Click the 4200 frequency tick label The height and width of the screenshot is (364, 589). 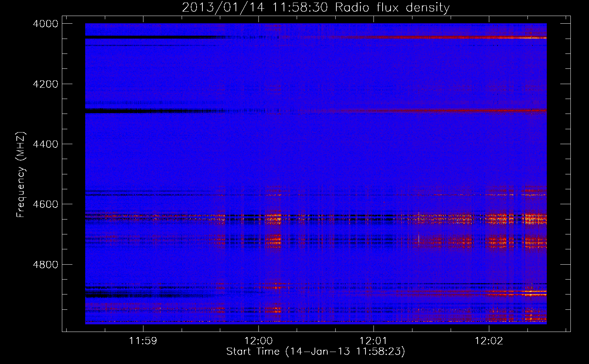pos(46,84)
